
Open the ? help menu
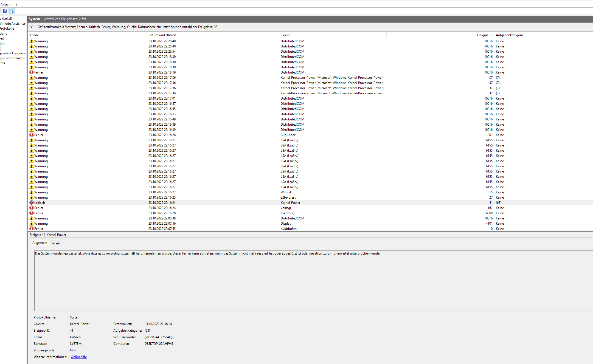[16, 4]
